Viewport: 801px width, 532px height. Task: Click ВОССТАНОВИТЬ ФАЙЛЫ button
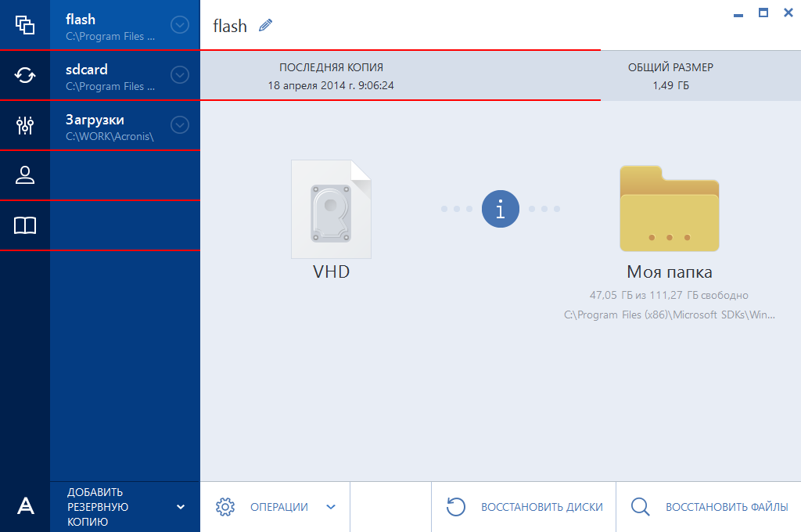pyautogui.click(x=709, y=507)
